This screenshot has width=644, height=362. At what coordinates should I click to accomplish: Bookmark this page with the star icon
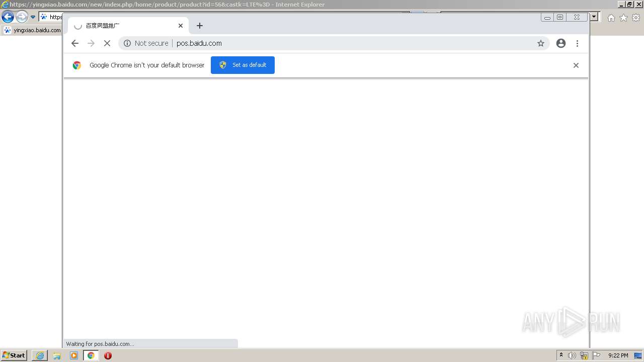point(541,43)
